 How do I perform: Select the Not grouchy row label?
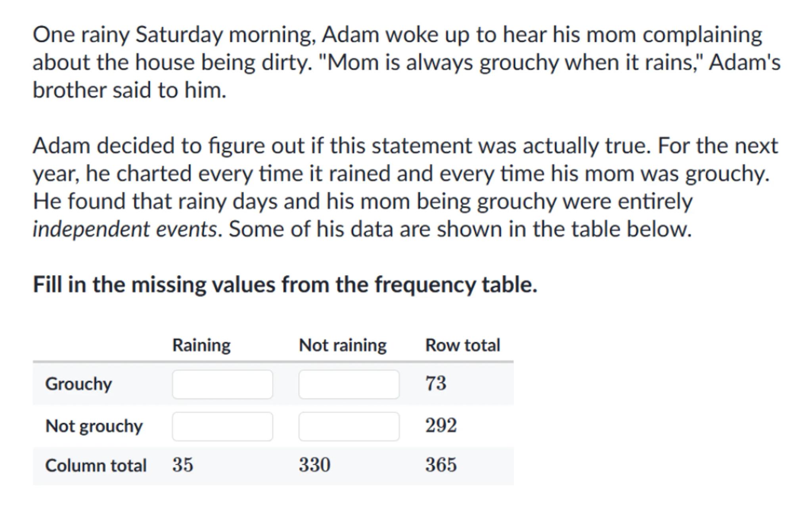94,426
